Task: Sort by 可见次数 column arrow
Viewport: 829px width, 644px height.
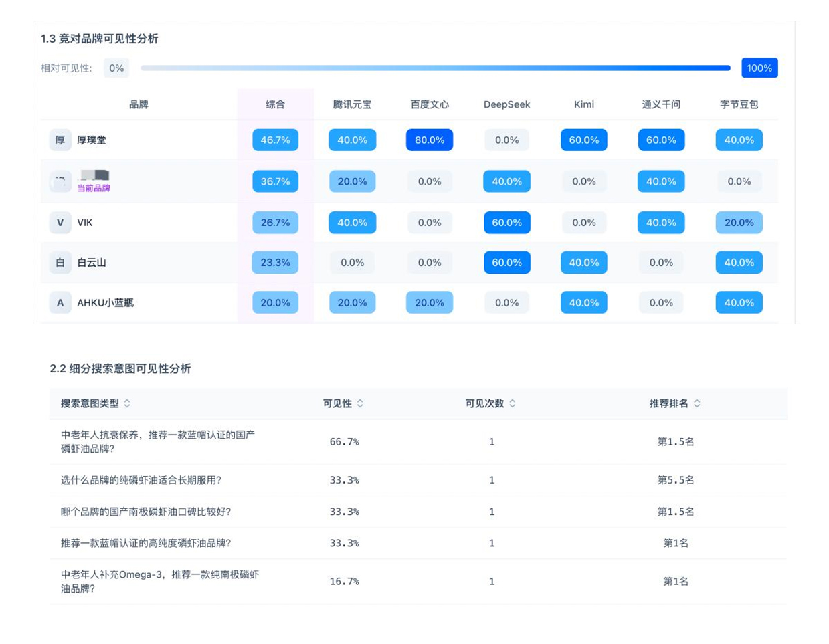Action: point(513,403)
